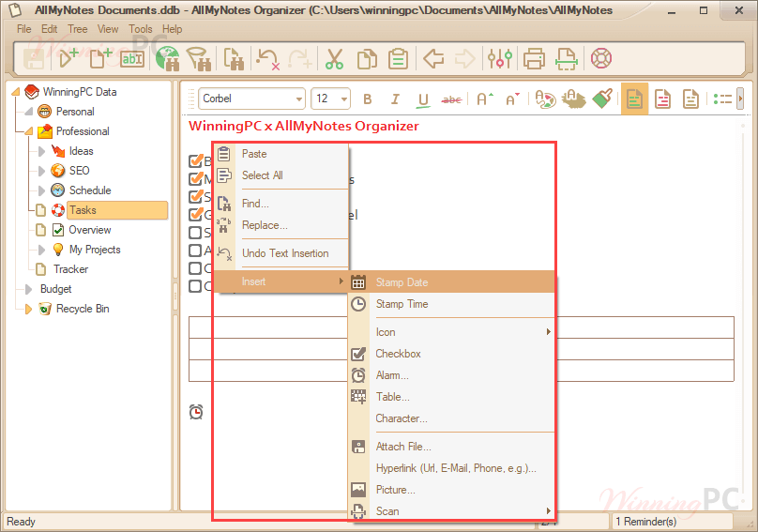Toggle Bold formatting
This screenshot has width=758, height=532.
tap(368, 99)
